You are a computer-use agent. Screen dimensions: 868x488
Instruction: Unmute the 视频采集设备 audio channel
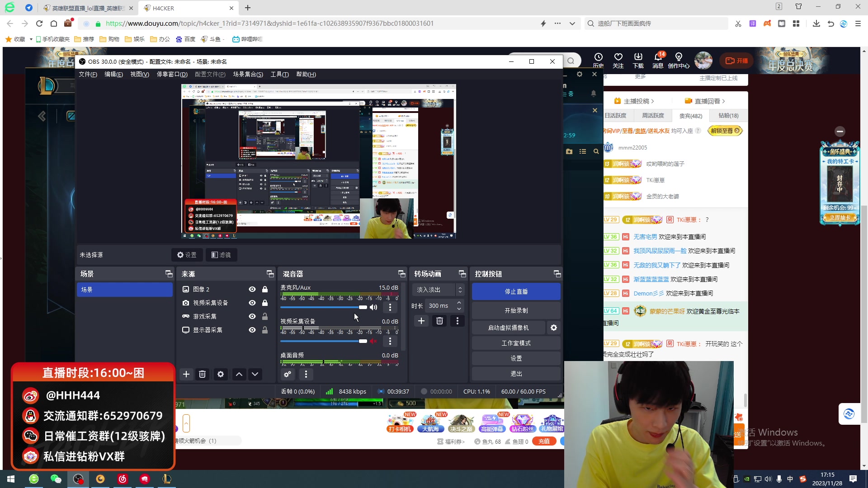[x=373, y=341]
